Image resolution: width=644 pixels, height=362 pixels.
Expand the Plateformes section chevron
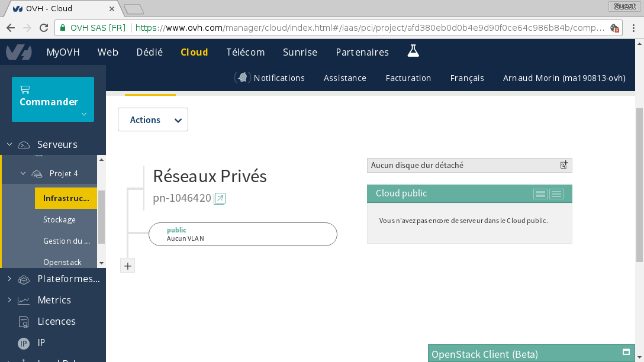tap(9, 279)
